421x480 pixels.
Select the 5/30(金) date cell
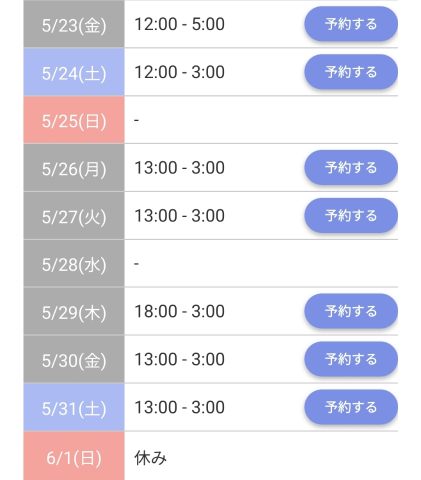point(74,359)
